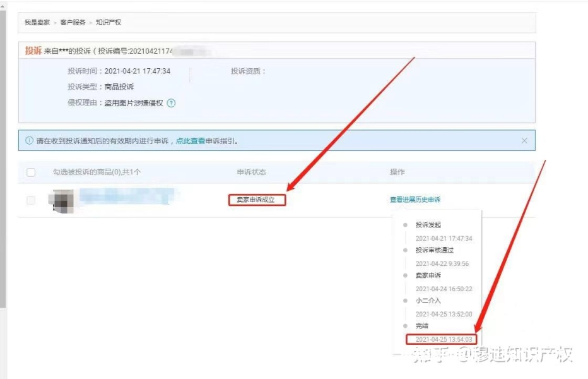
Task: Close the appeal notice banner
Action: click(x=524, y=141)
